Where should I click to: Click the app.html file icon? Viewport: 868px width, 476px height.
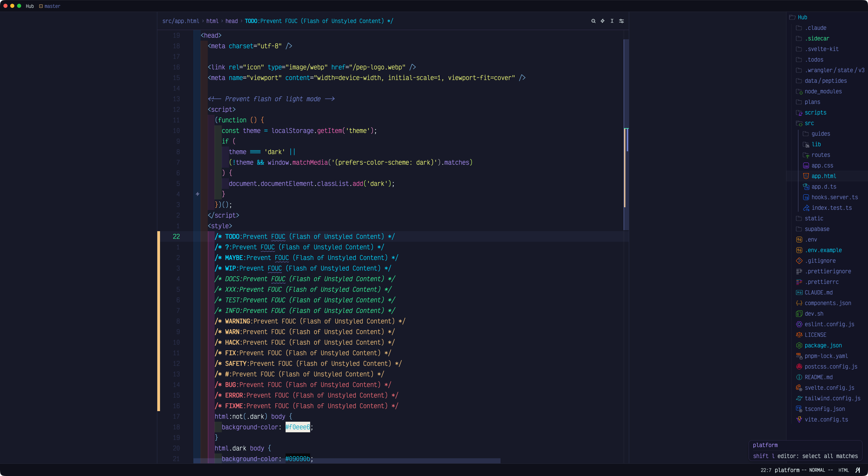coord(806,176)
